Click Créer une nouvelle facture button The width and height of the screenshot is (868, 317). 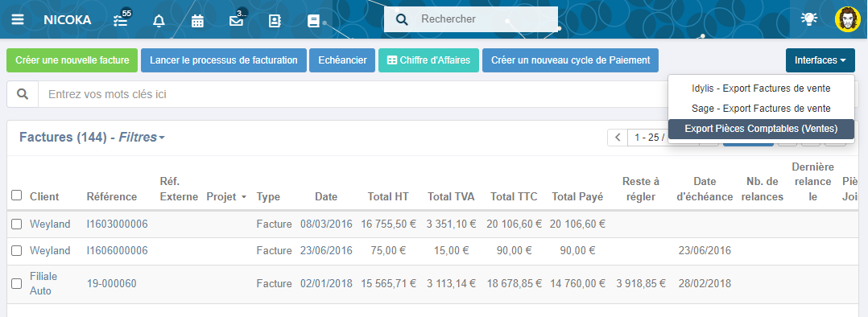[72, 60]
